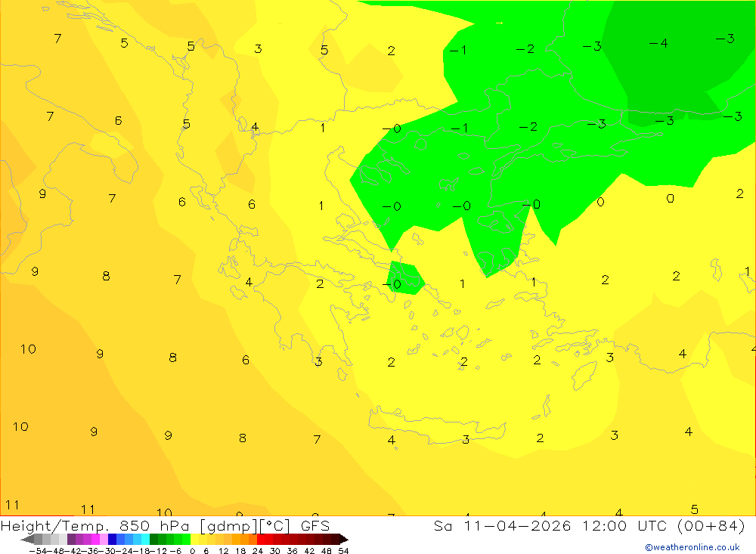Screen dimensions: 756x554
Task: Click the '-54' label on the color scale
Action: 38,551
